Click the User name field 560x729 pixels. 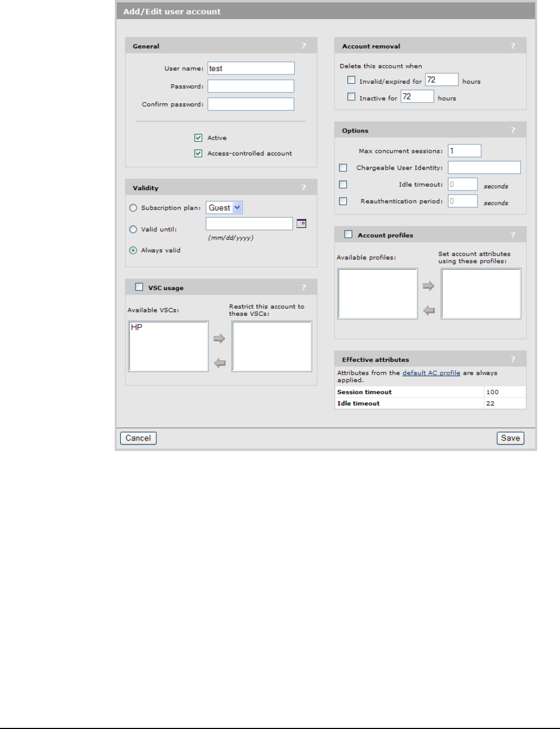pos(251,68)
